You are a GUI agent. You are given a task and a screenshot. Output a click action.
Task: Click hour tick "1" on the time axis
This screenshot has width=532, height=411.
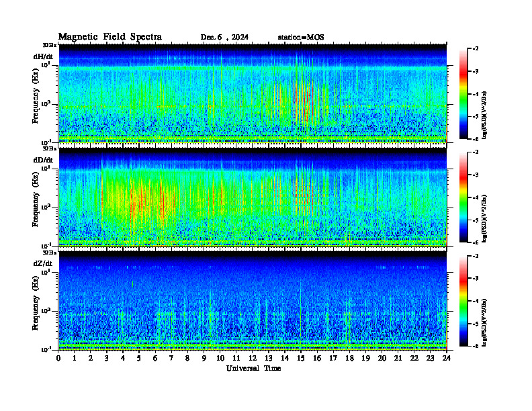point(75,359)
